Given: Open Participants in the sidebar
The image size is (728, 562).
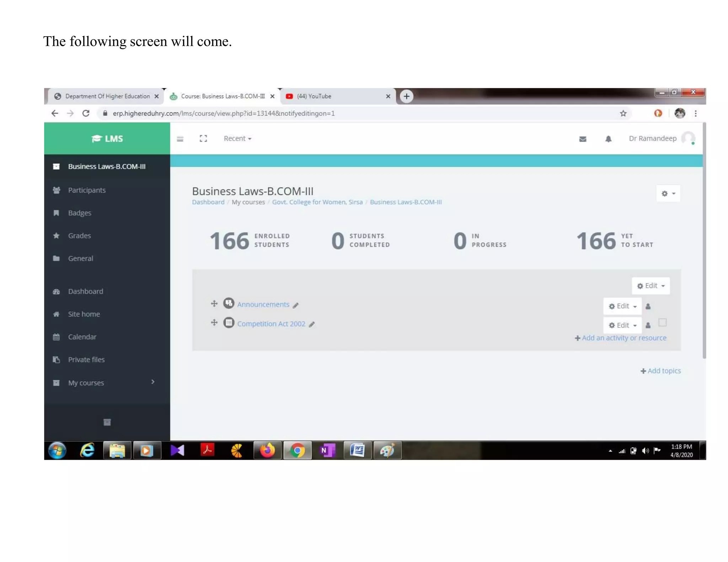Looking at the screenshot, I should click(87, 190).
